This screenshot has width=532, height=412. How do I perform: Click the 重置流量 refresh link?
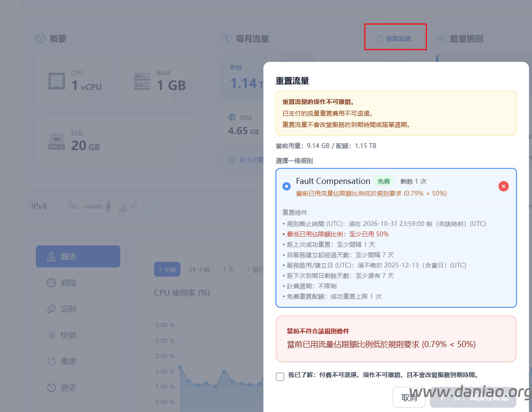[394, 39]
